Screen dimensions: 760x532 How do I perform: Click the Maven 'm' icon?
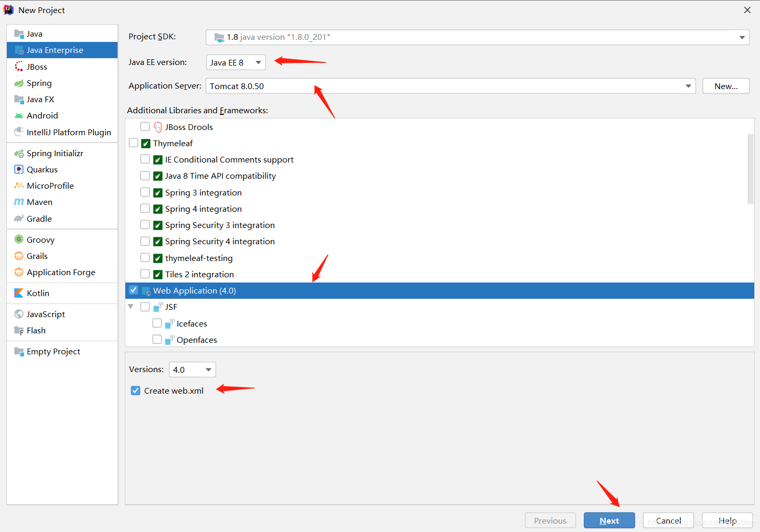19,202
